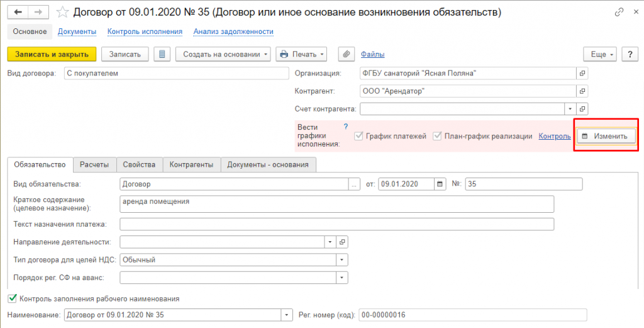Viewport: 644px width, 328px height.
Task: Expand the Печать dropdown menu
Action: pyautogui.click(x=301, y=54)
